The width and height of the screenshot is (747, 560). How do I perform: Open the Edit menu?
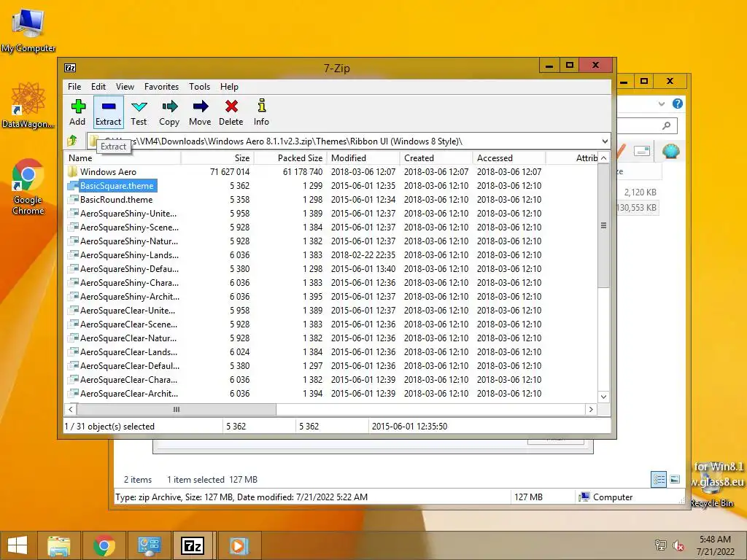[98, 87]
